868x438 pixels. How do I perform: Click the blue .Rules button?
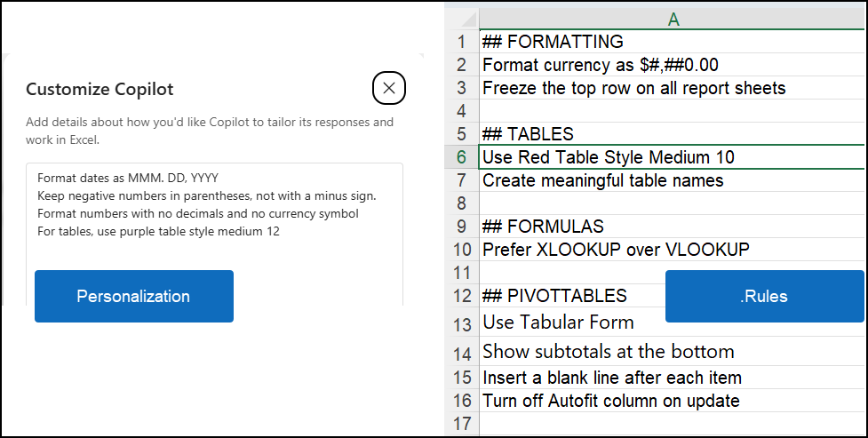[x=764, y=296]
